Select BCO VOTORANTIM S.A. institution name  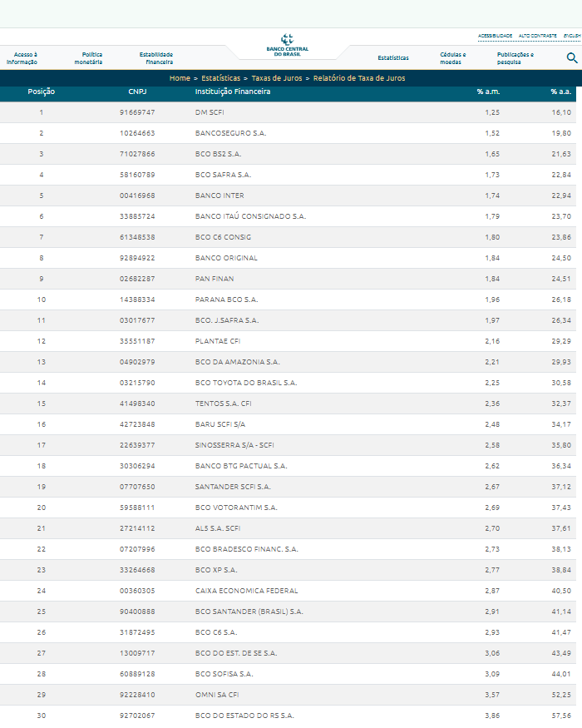pos(236,508)
